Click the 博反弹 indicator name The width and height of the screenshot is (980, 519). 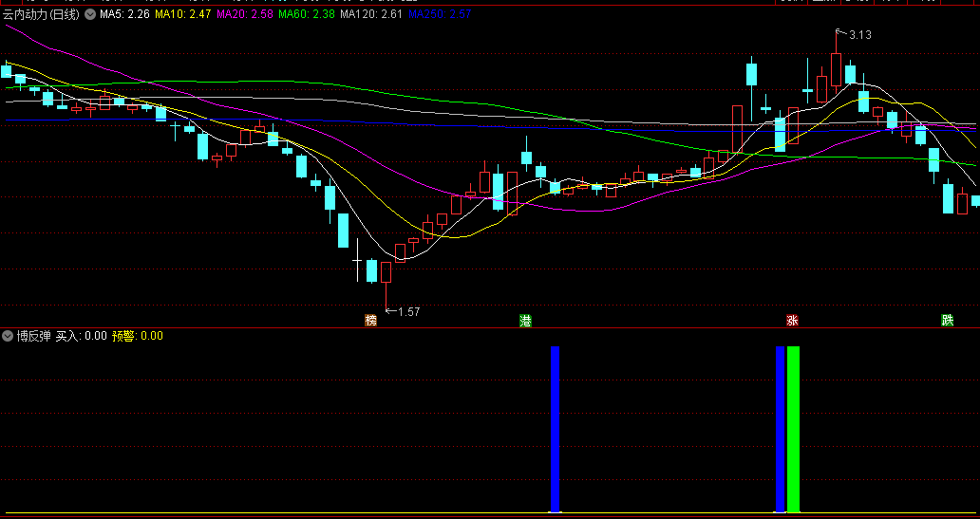pos(34,336)
